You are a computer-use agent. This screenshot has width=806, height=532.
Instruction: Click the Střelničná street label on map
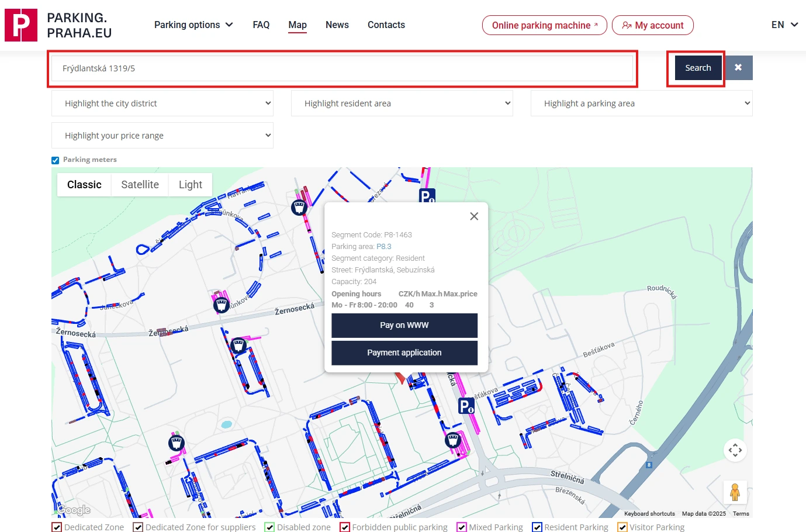coord(567,476)
